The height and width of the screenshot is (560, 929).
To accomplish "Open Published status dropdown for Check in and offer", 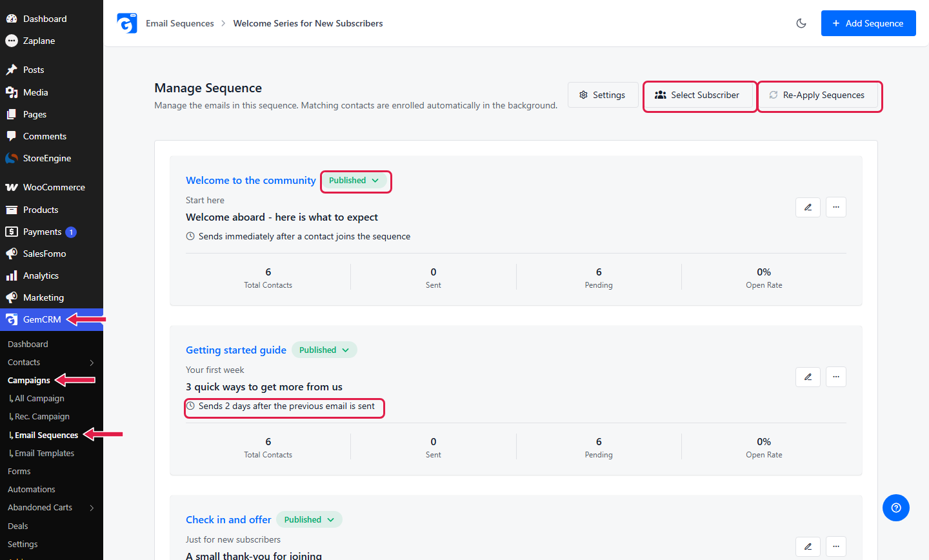I will point(310,520).
